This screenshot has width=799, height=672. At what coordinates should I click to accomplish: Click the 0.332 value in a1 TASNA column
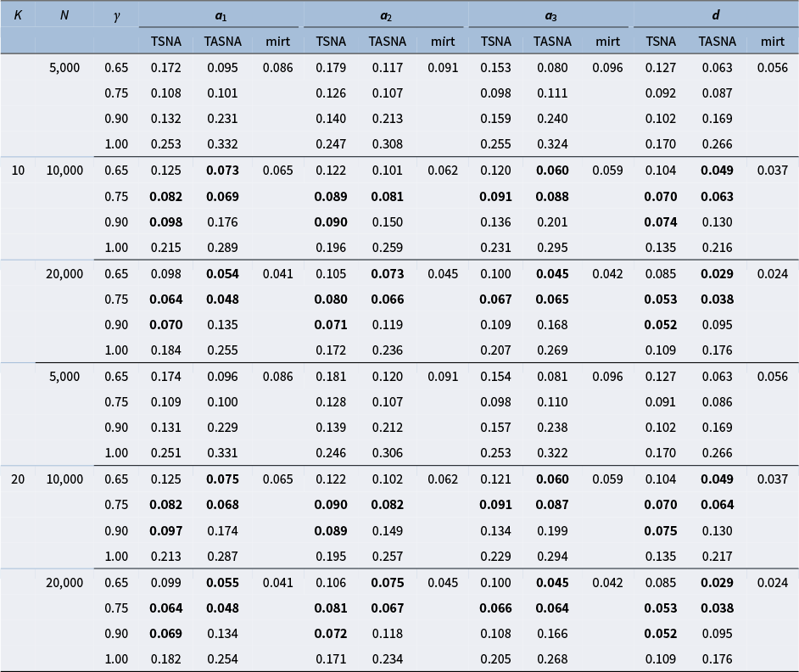[223, 145]
